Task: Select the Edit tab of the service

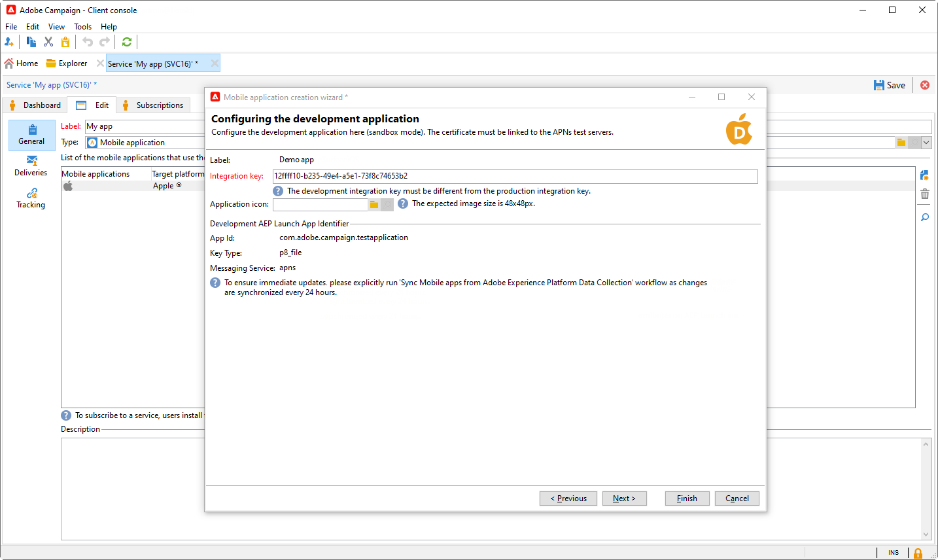Action: (x=92, y=105)
